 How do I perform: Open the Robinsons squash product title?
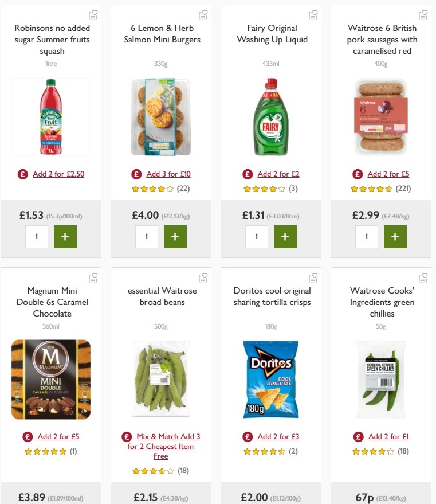(x=51, y=39)
